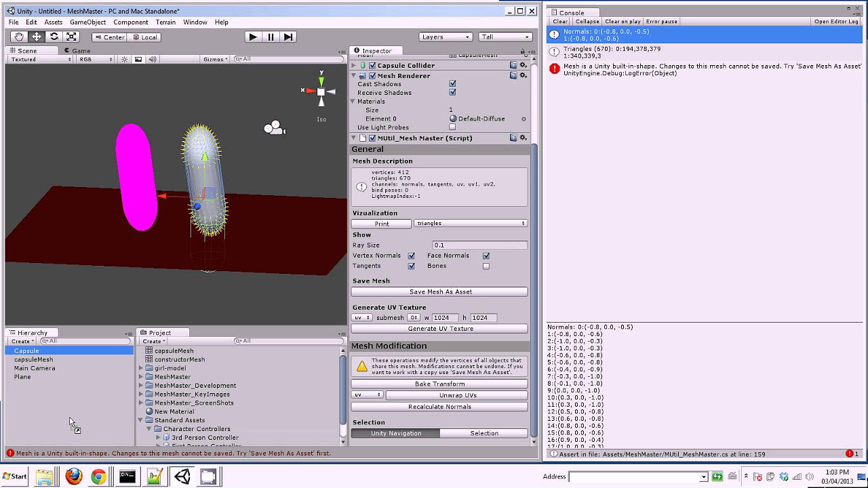Uncheck Cast Shadows

[452, 84]
